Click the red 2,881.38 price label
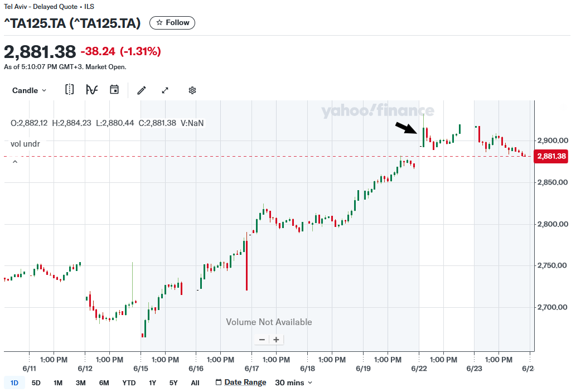The image size is (571, 392). 551,157
